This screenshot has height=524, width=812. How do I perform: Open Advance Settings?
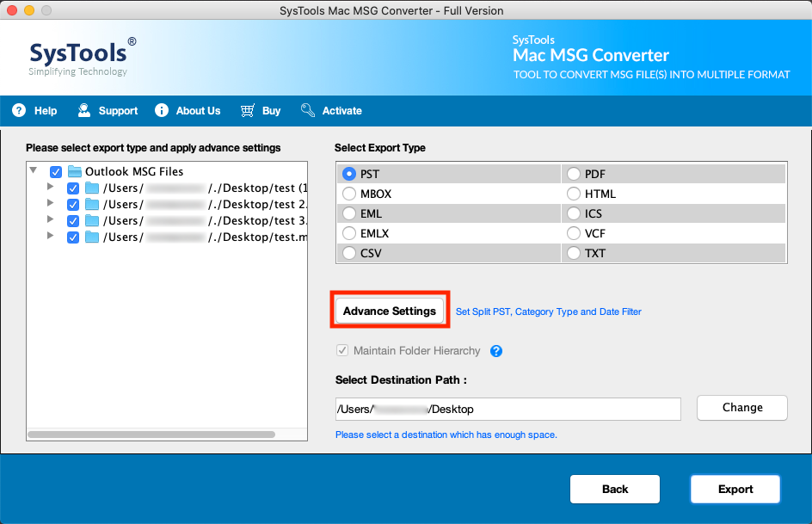[390, 311]
